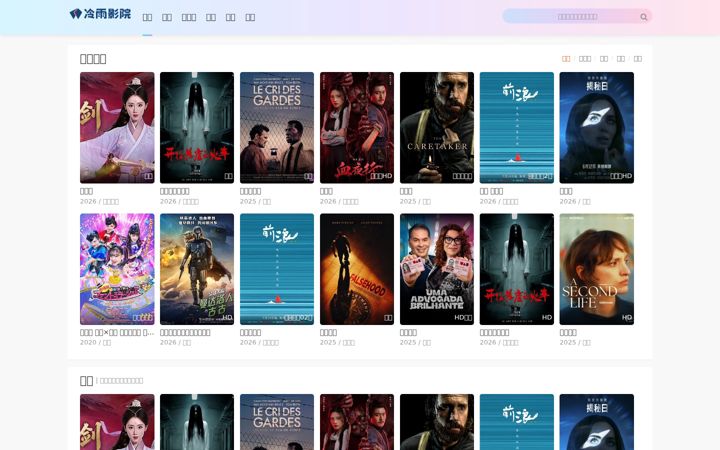Viewport: 720px width, 450px height.
Task: Select the orange highlighted filter tab
Action: 566,59
